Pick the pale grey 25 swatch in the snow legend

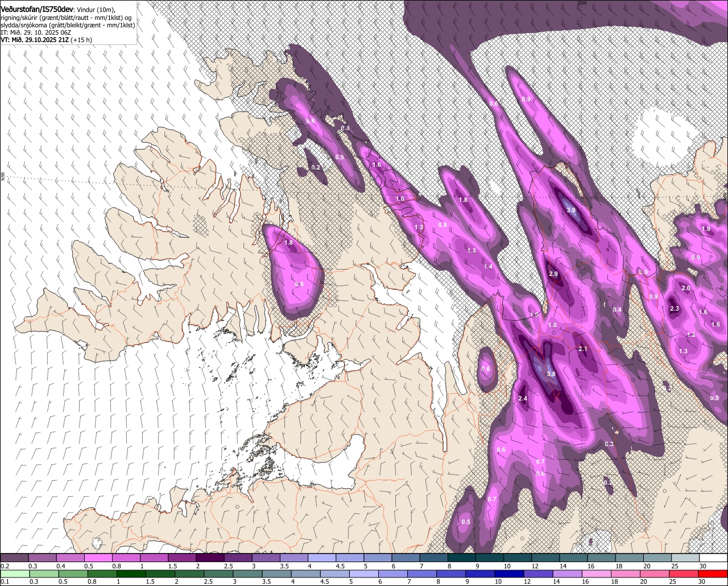point(685,558)
